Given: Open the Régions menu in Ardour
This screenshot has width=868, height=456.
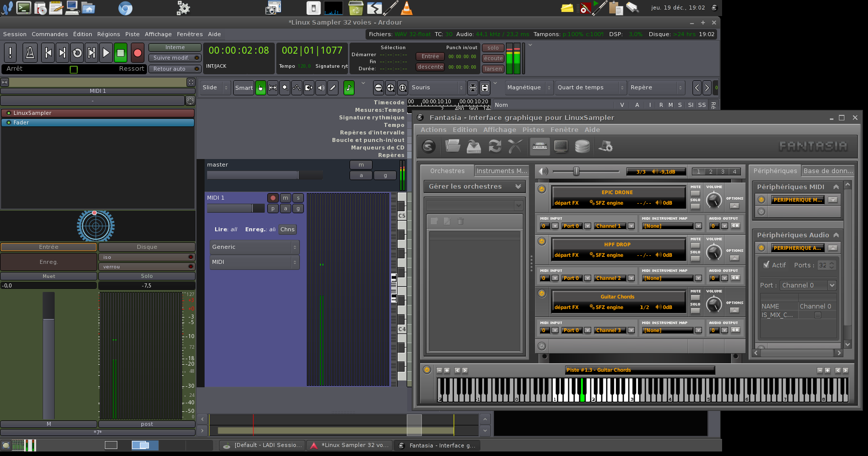Looking at the screenshot, I should pos(108,34).
